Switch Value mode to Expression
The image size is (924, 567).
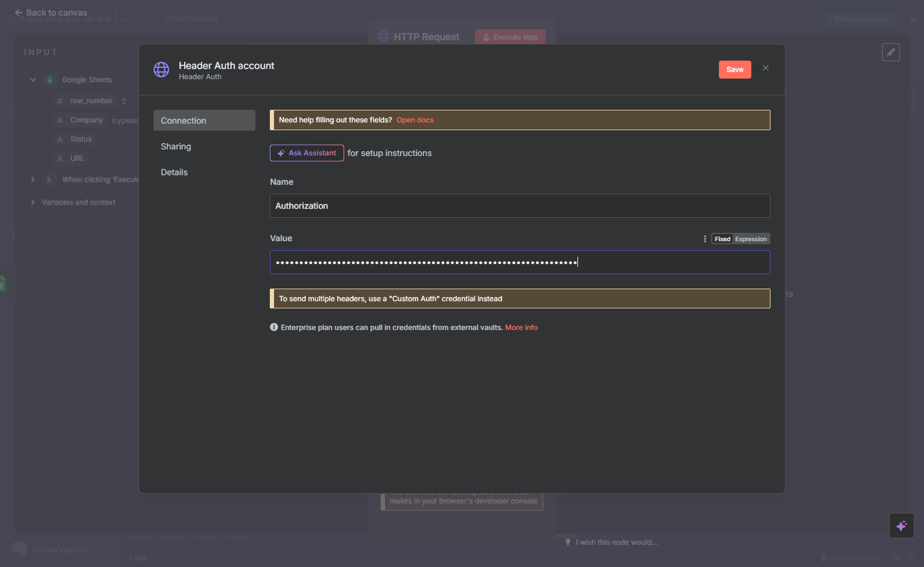(x=751, y=239)
